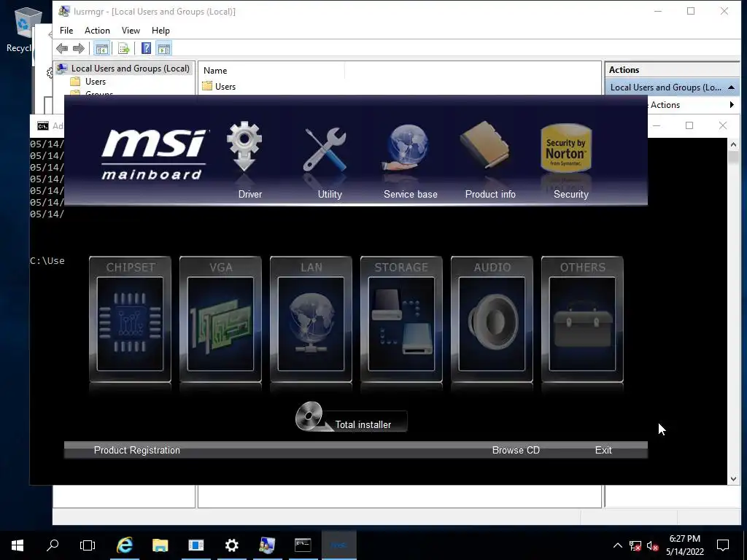Image resolution: width=747 pixels, height=560 pixels.
Task: Select the LAN driver card
Action: (311, 319)
